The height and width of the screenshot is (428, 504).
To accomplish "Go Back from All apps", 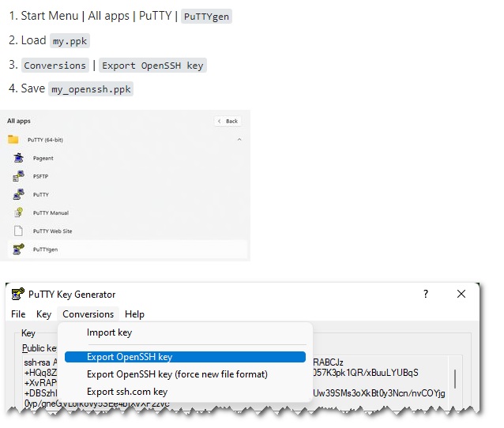I will (x=228, y=121).
